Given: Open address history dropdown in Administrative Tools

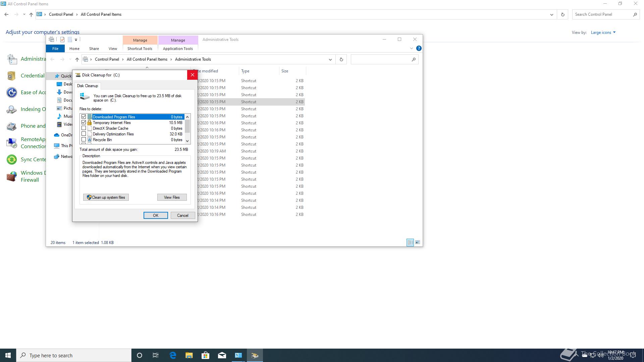Looking at the screenshot, I should point(330,59).
